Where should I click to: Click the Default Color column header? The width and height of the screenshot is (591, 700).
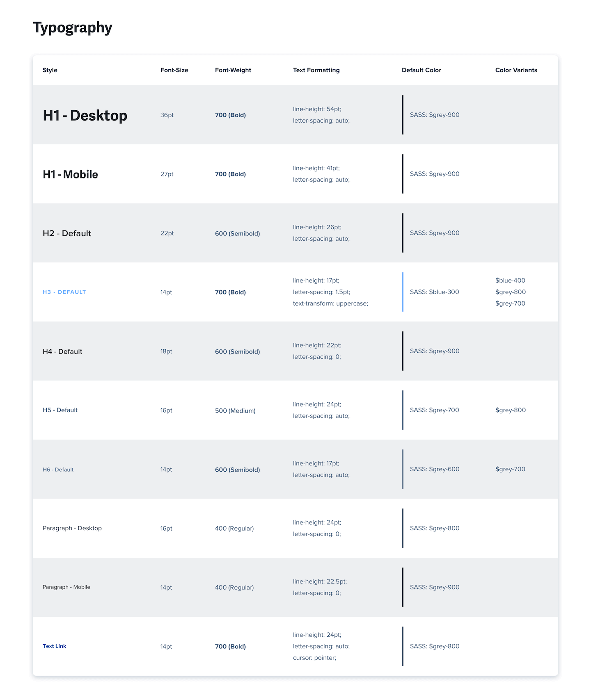tap(421, 70)
